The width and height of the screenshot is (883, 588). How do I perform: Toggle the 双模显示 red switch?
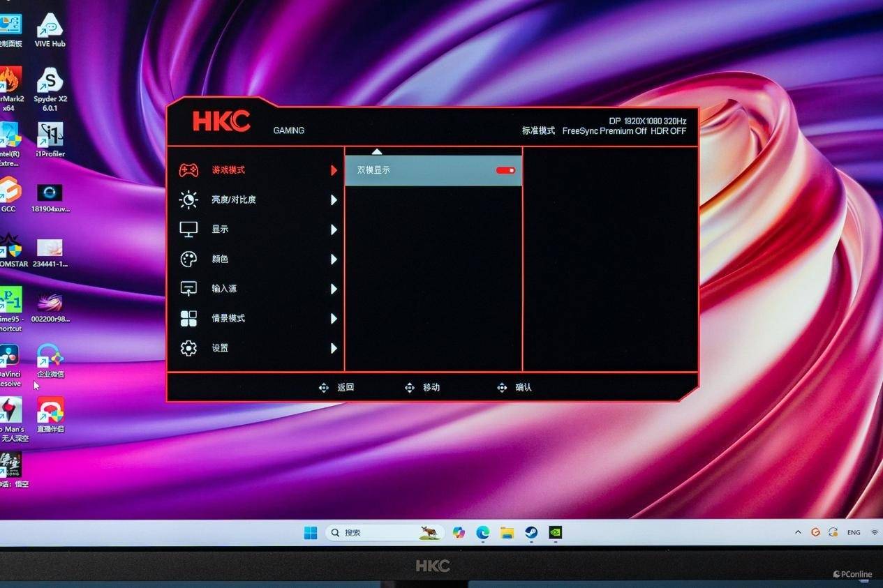click(506, 170)
